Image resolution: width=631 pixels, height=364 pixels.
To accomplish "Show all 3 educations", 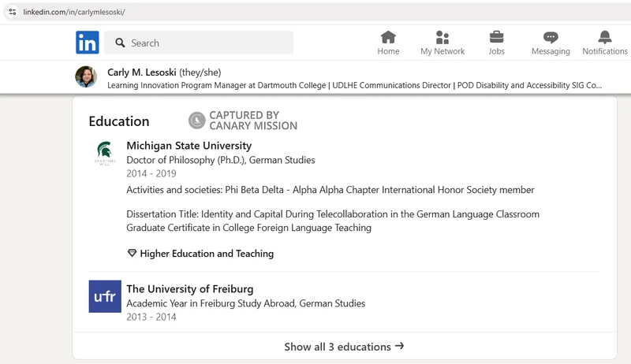I will pos(345,347).
